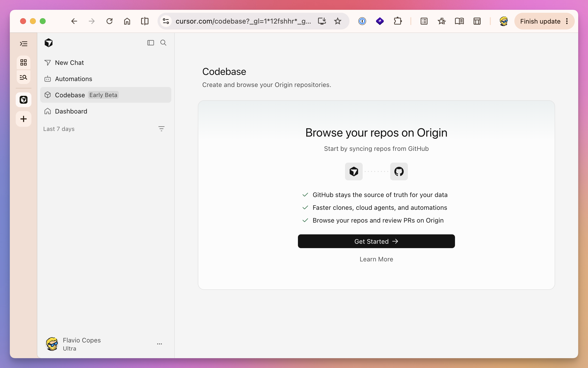Open account options ellipsis menu
The height and width of the screenshot is (368, 588).
pos(160,344)
